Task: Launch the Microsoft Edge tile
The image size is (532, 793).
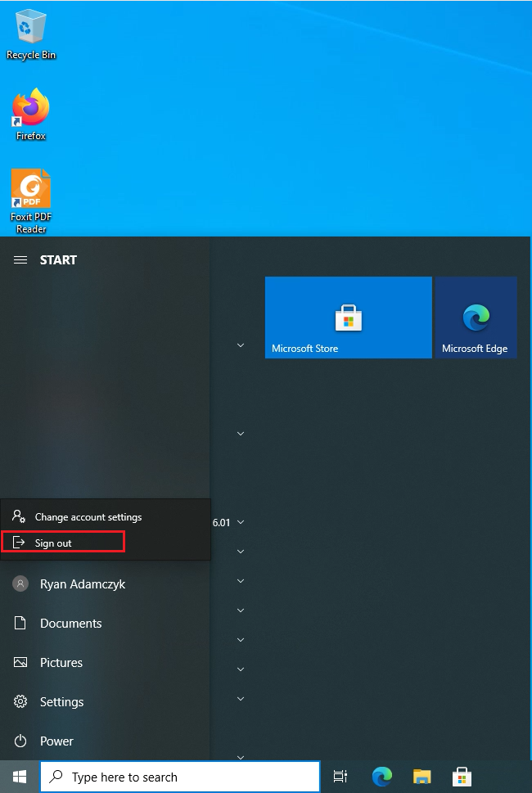Action: (x=476, y=317)
